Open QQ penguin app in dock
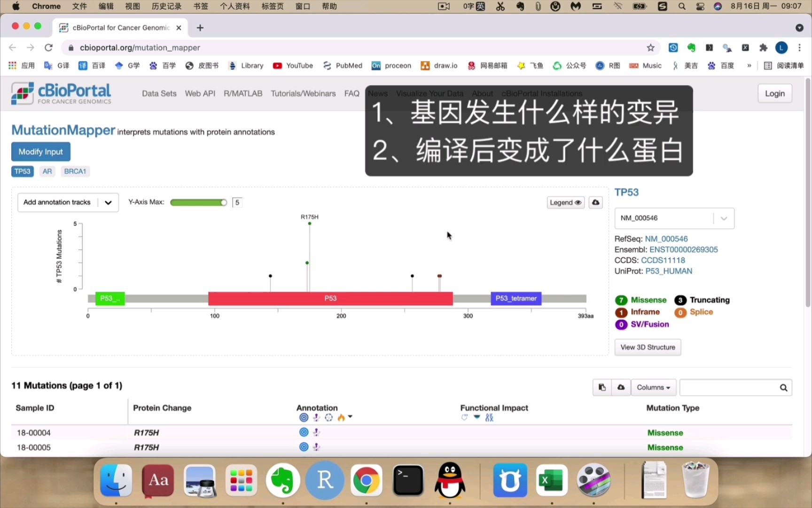The height and width of the screenshot is (508, 812). pos(450,480)
